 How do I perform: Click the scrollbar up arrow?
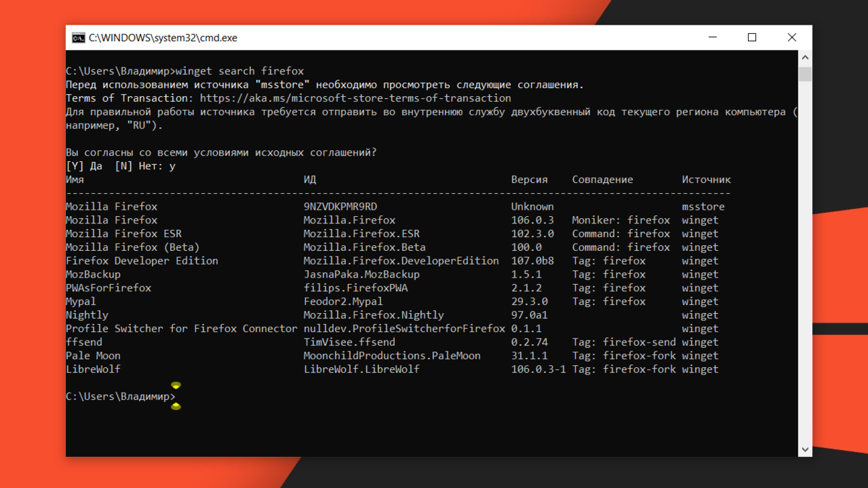805,57
